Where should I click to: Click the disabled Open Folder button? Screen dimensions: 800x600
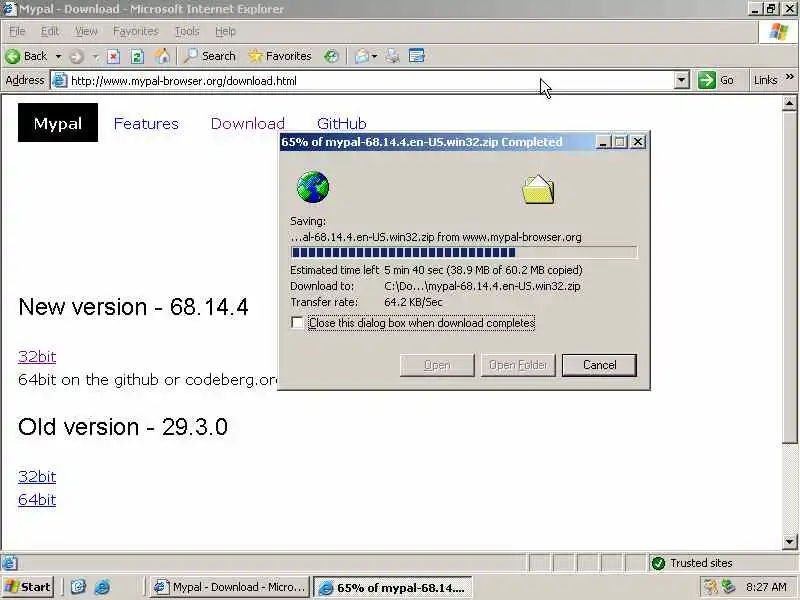pos(518,365)
